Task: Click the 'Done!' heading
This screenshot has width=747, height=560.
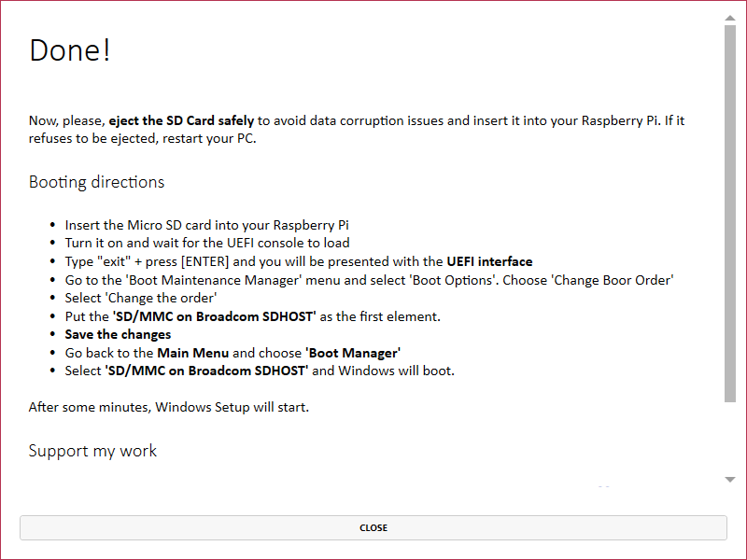Action: (x=69, y=50)
